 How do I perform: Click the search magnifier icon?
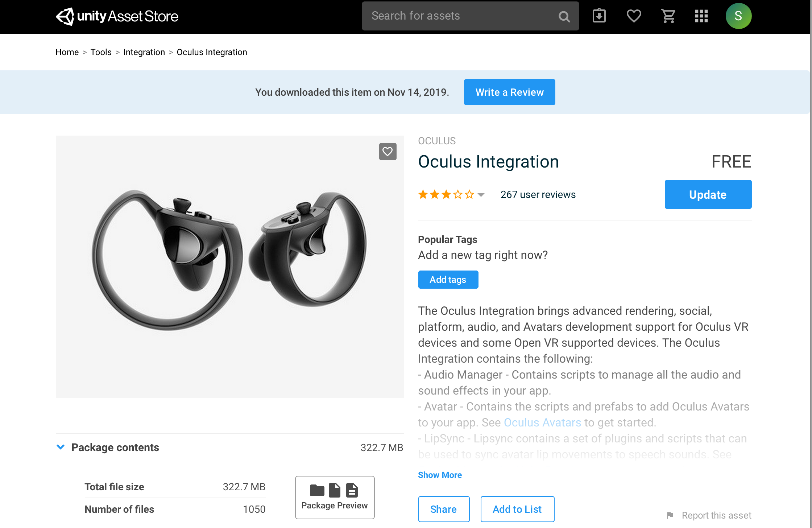pos(564,16)
